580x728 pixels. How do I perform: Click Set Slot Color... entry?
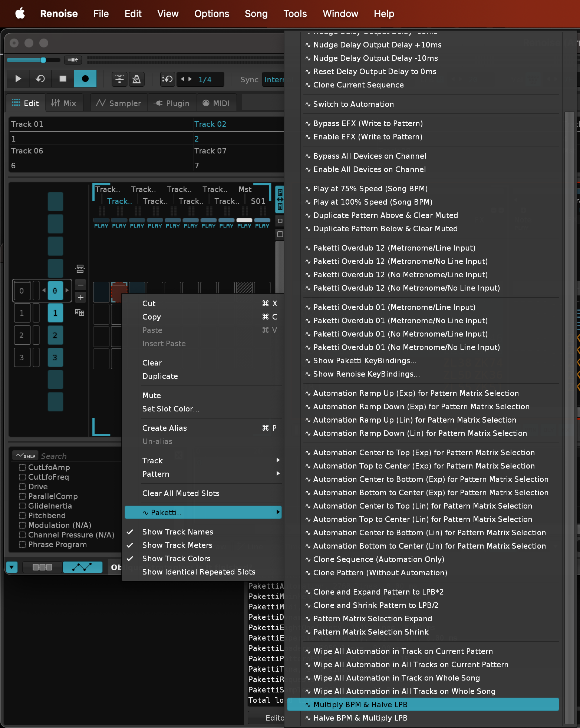pyautogui.click(x=171, y=409)
